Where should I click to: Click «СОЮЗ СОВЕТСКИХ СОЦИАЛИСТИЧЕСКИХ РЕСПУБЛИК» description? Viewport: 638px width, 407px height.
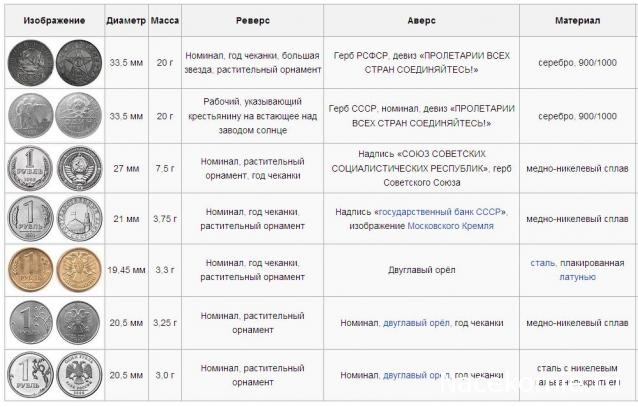422,168
